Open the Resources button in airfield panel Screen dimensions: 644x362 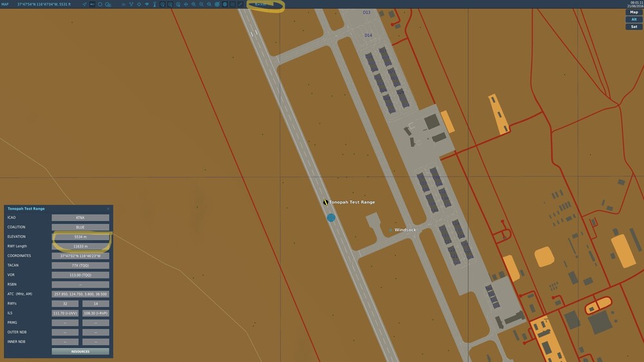point(80,351)
